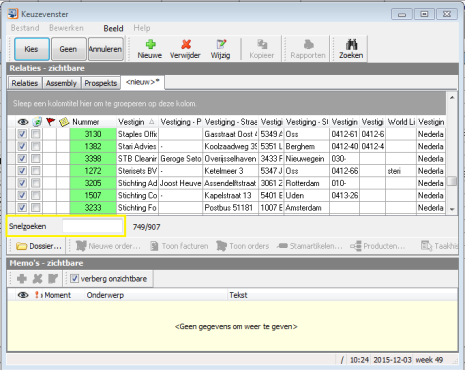Screen dimensions: 465x370
Task: Uncheck verberg onzichtbare checkbox
Action: (x=75, y=278)
